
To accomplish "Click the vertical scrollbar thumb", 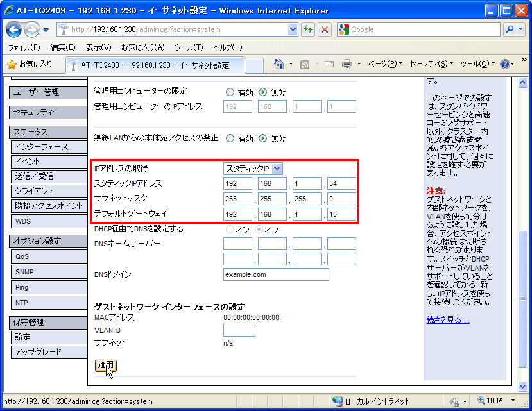I will point(522,299).
